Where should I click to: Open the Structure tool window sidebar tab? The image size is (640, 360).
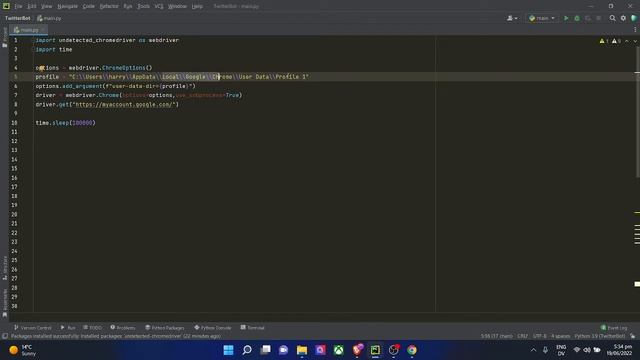point(4,267)
